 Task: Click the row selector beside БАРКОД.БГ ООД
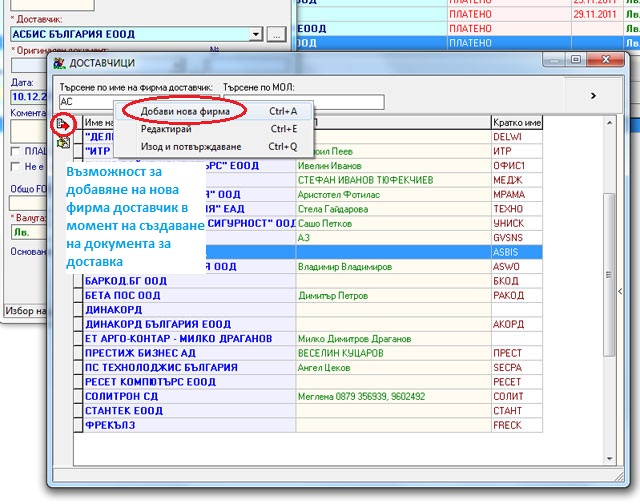(x=78, y=281)
